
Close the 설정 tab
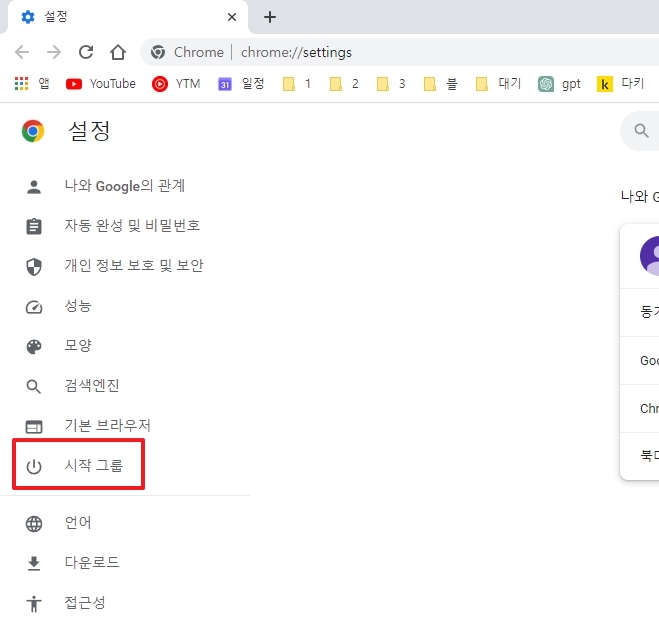tap(232, 17)
